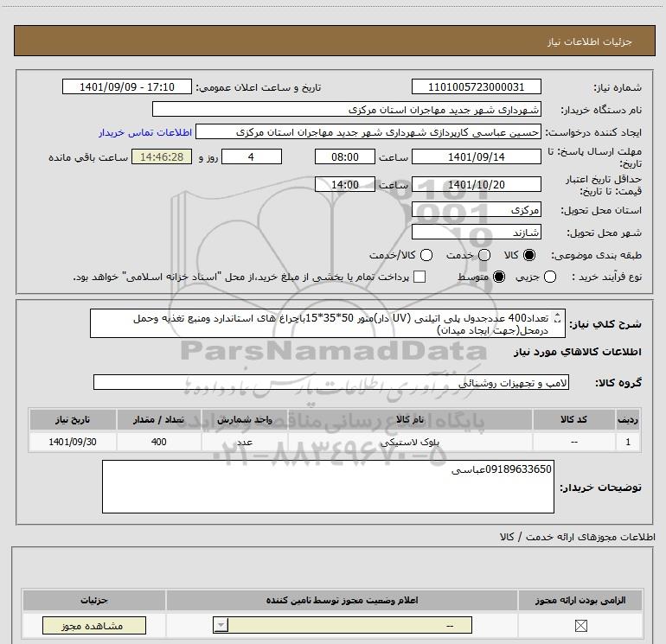Image resolution: width=666 pixels, height=644 pixels.
Task: Click the unit cell عدد
Action: click(245, 442)
